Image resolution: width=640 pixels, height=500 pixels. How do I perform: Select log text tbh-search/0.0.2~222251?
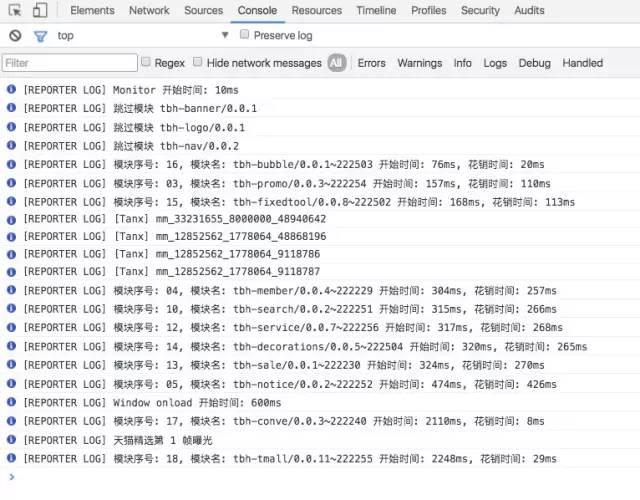pyautogui.click(x=302, y=309)
